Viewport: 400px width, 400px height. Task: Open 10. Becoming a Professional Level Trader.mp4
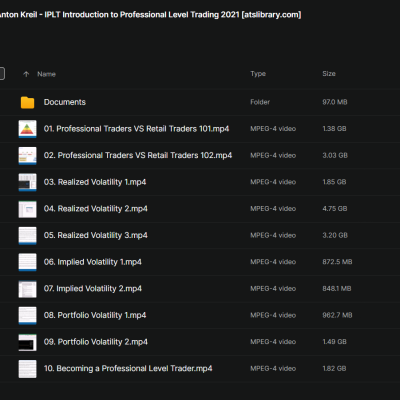(x=128, y=368)
